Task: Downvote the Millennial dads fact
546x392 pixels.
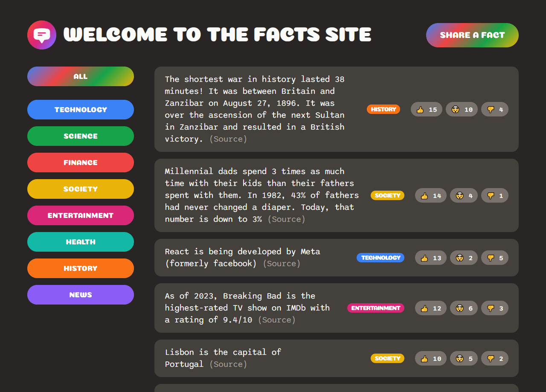Action: point(495,195)
